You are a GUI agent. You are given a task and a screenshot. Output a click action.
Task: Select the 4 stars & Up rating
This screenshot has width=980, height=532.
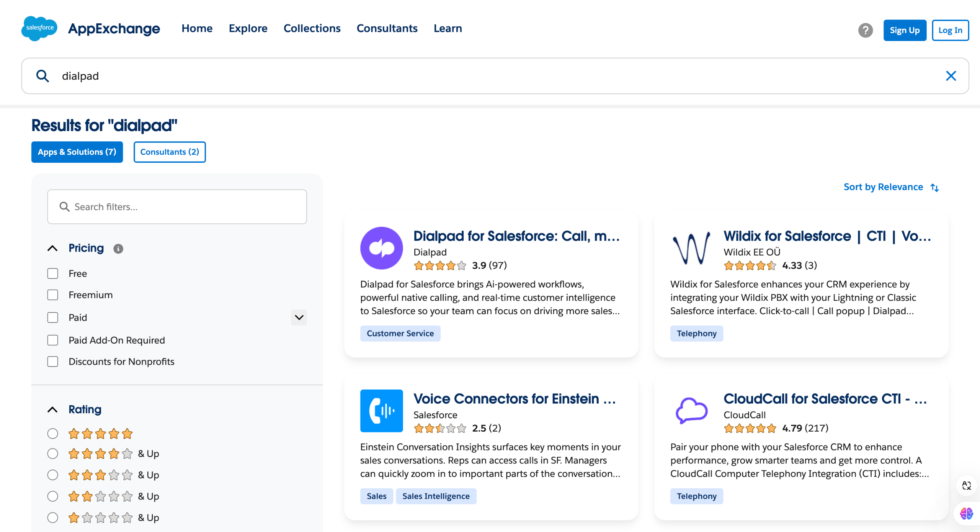coord(53,453)
